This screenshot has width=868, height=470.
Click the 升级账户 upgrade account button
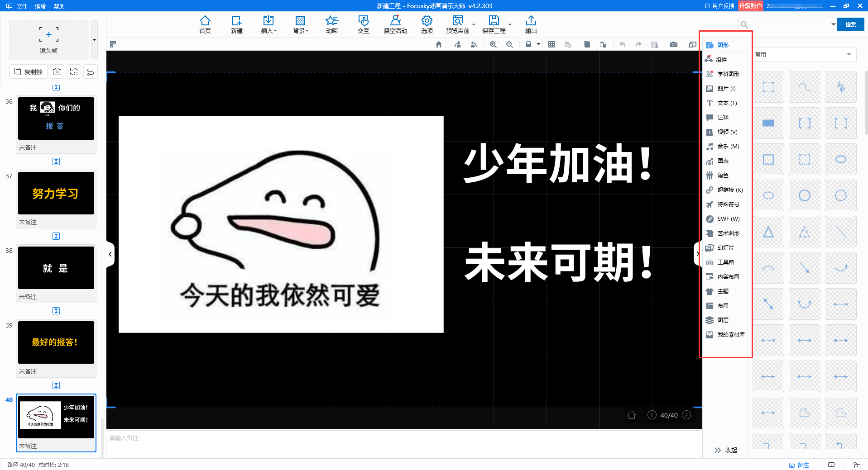point(751,6)
